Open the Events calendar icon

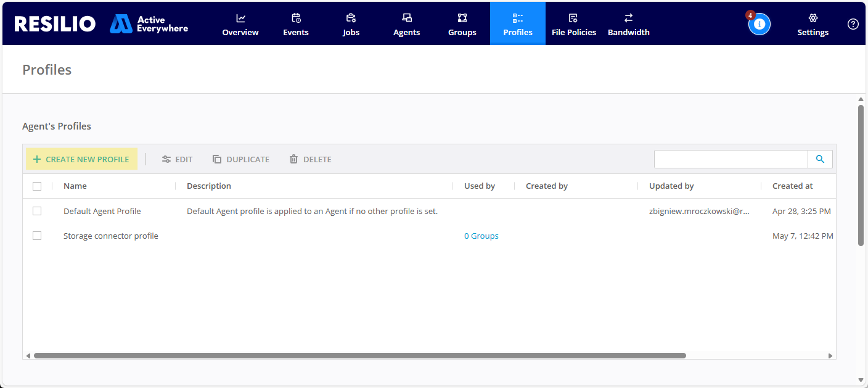295,18
